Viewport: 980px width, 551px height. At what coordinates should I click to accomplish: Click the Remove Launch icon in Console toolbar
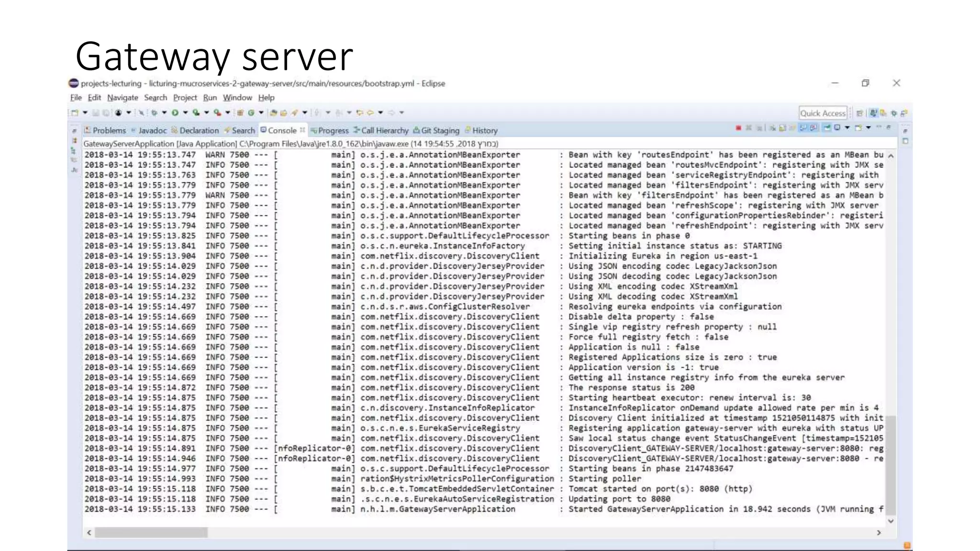[x=749, y=128]
